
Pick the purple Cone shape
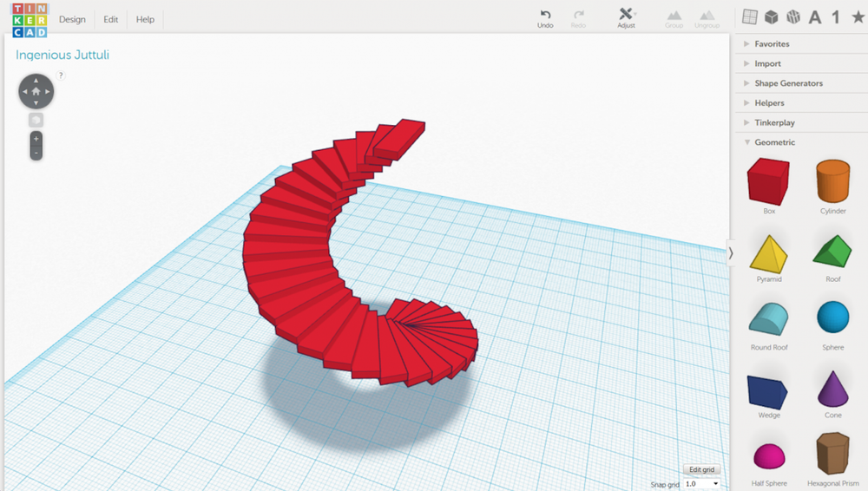pyautogui.click(x=832, y=389)
